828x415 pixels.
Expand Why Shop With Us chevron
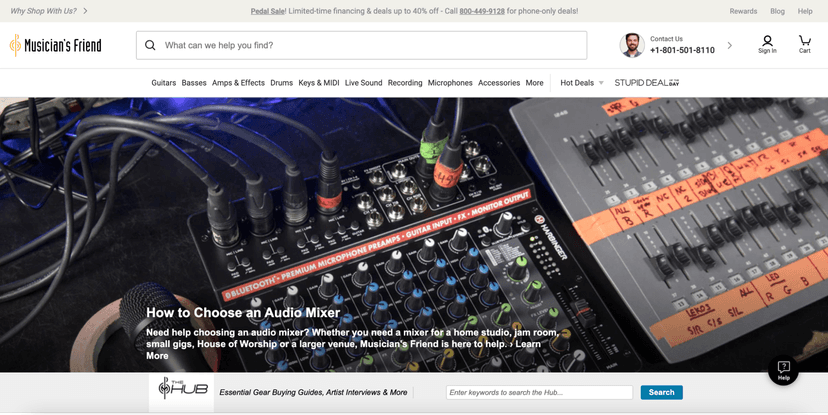pyautogui.click(x=86, y=11)
